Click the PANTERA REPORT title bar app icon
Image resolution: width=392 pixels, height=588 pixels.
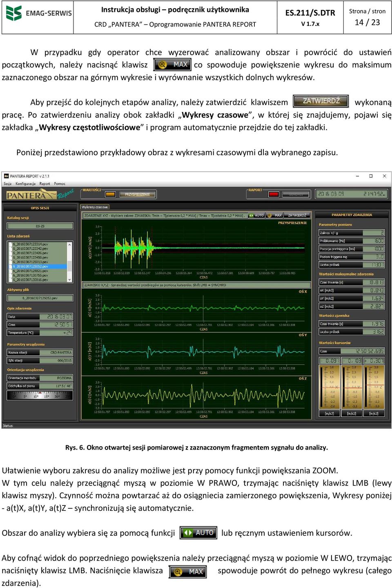point(6,176)
